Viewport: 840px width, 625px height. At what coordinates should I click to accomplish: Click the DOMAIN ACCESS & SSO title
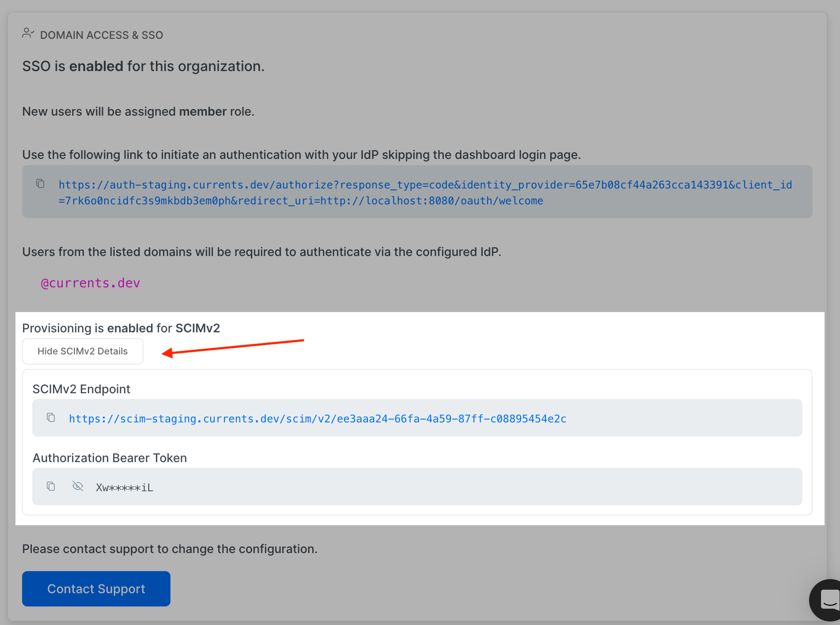(102, 35)
